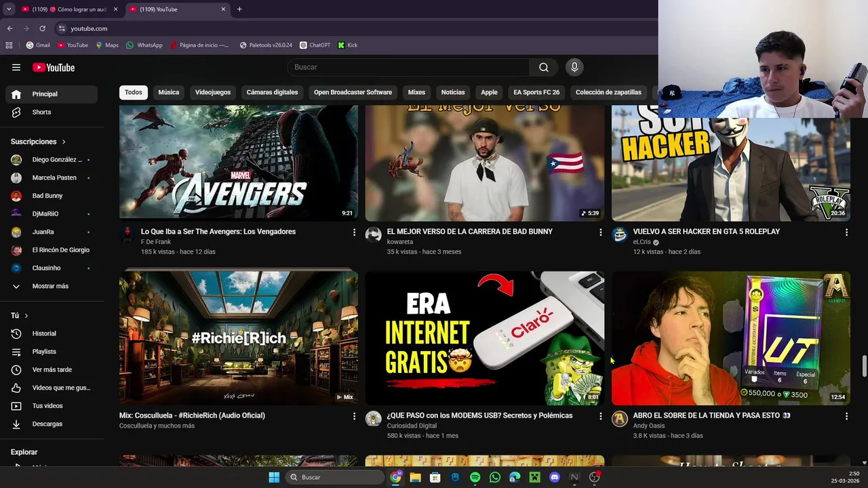
Task: Open Shorts in sidebar
Action: [52, 113]
